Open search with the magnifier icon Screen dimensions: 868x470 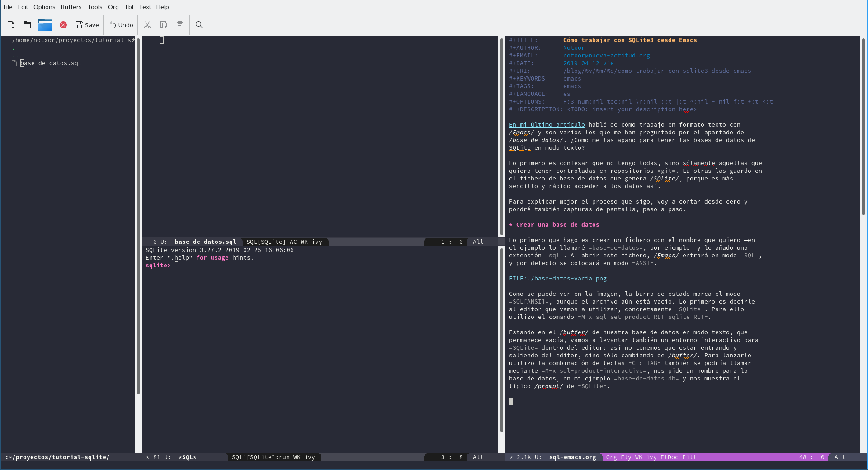pyautogui.click(x=199, y=25)
